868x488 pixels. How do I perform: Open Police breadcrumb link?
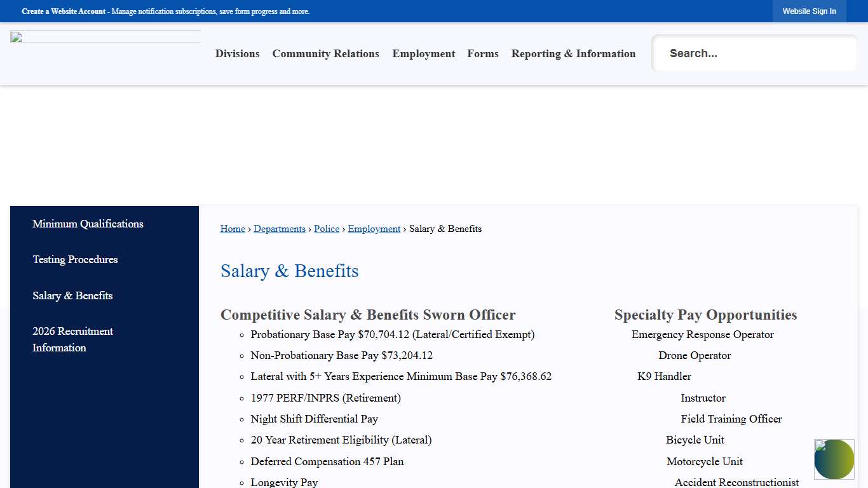[x=327, y=229]
